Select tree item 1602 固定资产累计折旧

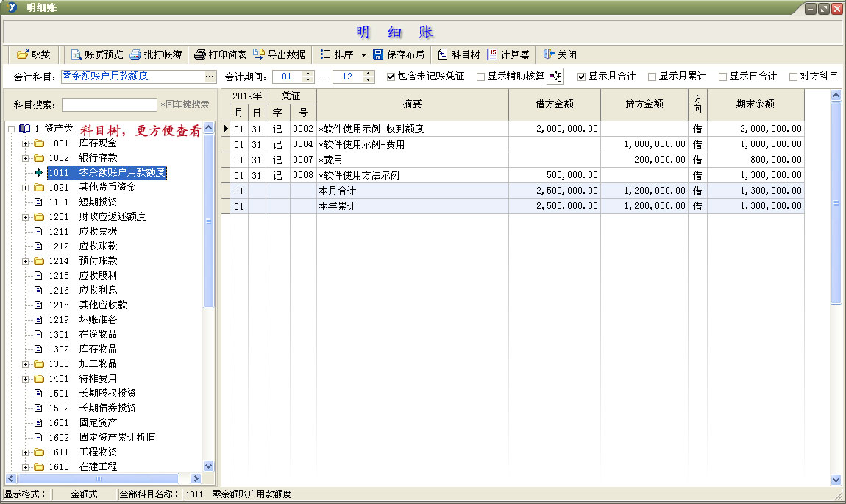click(x=102, y=437)
